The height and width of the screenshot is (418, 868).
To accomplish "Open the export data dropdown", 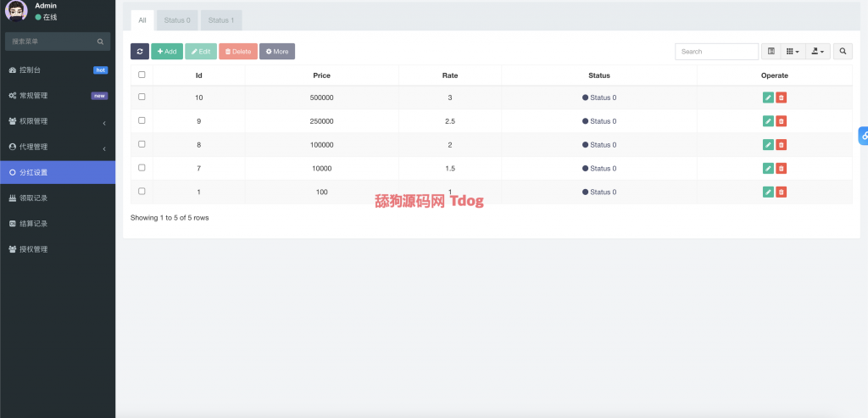I will tap(817, 52).
